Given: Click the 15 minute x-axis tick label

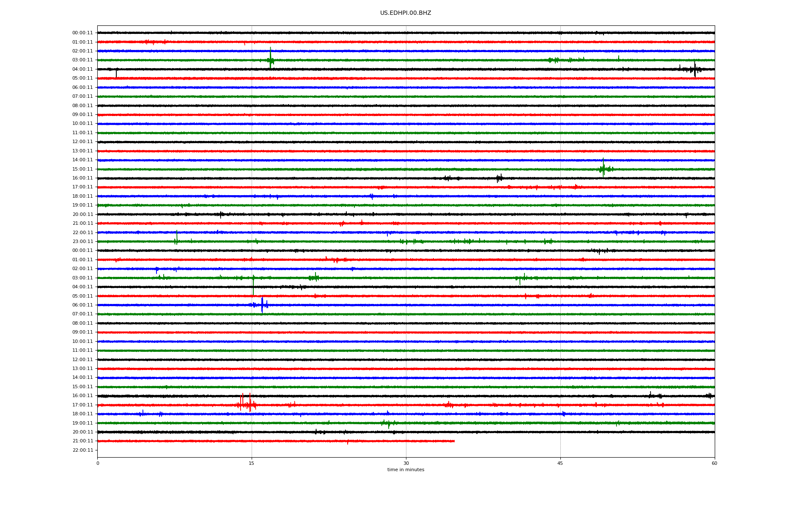Looking at the screenshot, I should (x=252, y=463).
